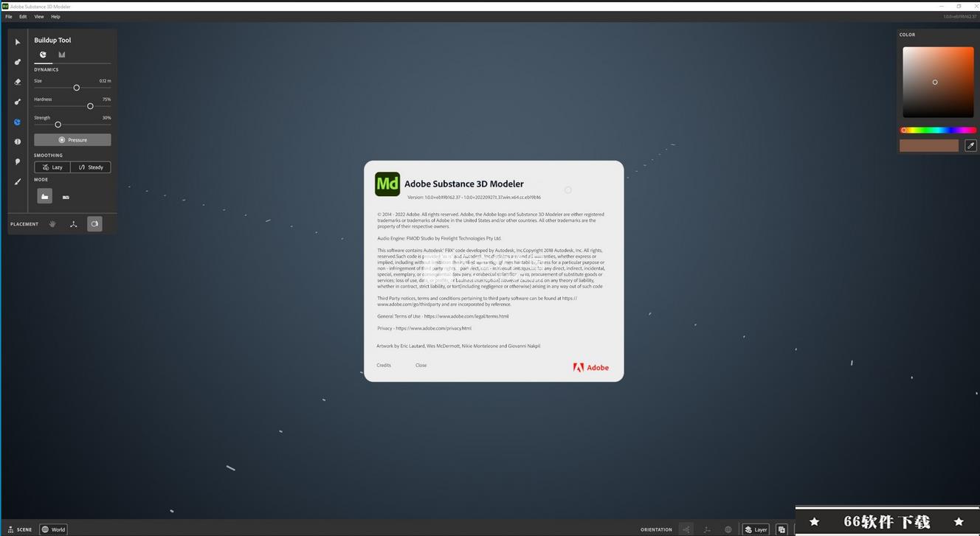The height and width of the screenshot is (536, 980).
Task: Enable Steady smoothing
Action: (x=91, y=167)
